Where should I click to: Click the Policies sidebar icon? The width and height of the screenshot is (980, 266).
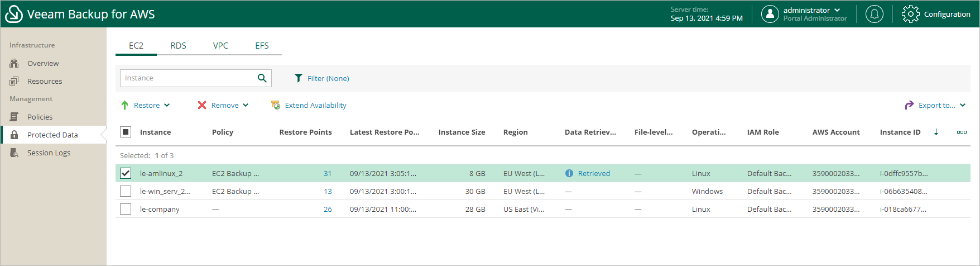tap(15, 117)
